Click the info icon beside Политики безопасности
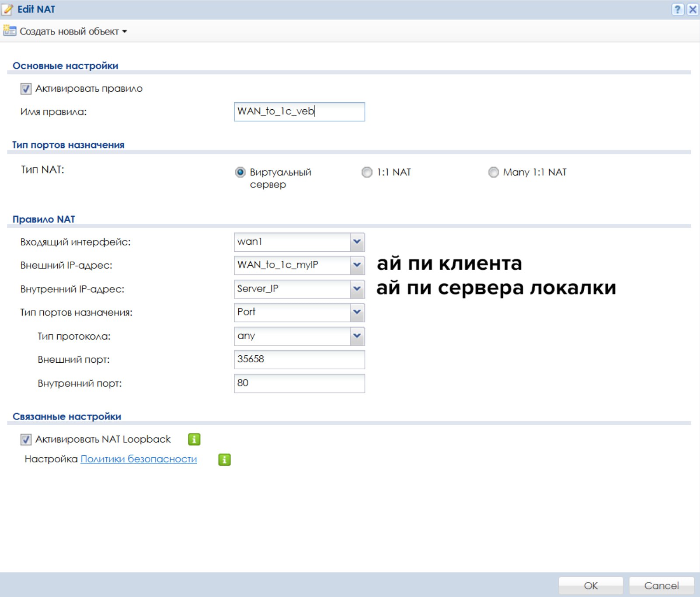The image size is (700, 597). 224,459
